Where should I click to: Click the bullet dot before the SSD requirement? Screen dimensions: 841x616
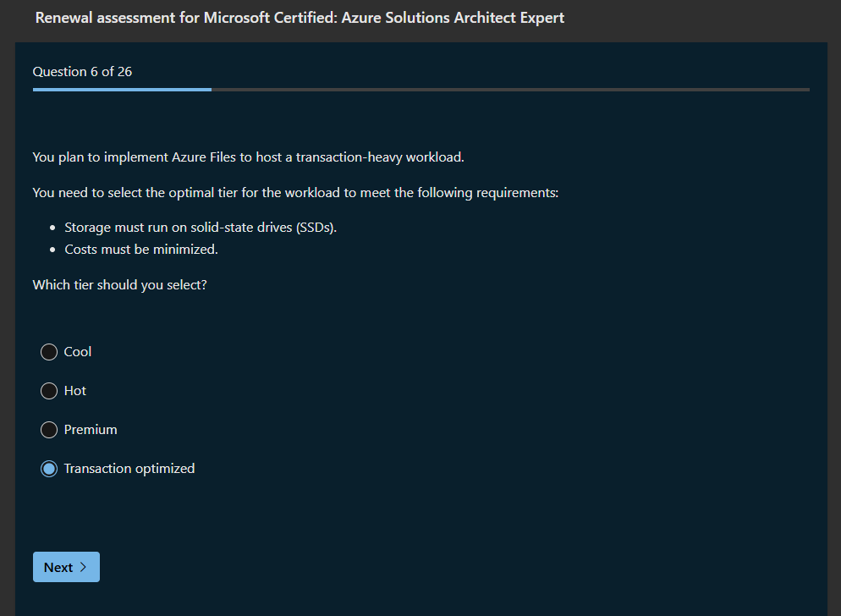(53, 228)
